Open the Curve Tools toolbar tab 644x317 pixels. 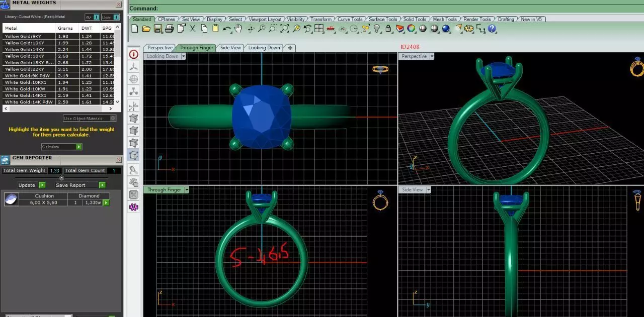[x=350, y=19]
